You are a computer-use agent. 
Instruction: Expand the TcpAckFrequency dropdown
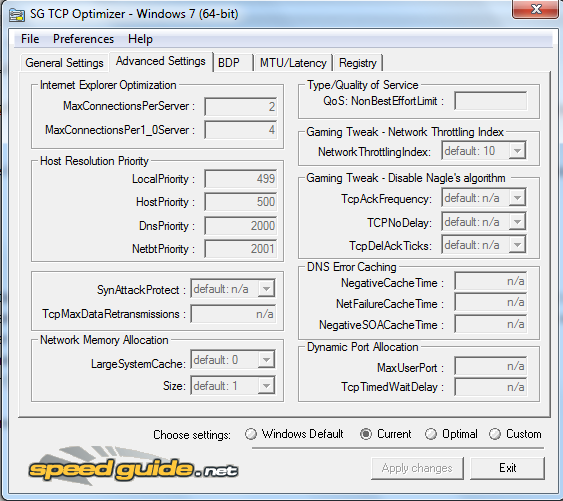484,198
